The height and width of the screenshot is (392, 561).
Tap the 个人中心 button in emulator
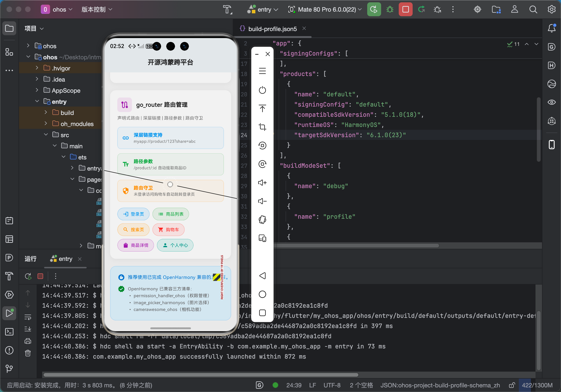tap(175, 245)
